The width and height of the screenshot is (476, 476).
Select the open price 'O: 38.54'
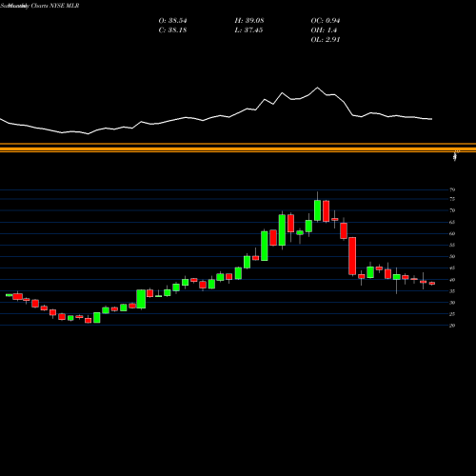[172, 21]
